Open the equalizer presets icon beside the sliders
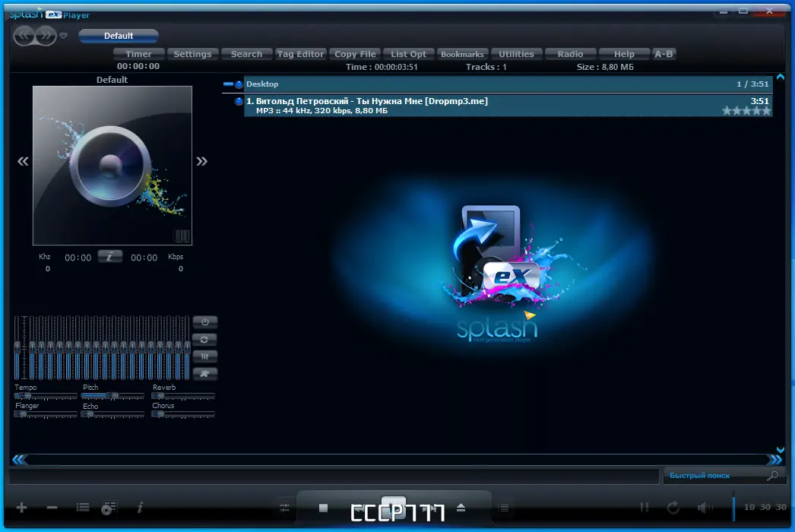 (x=204, y=356)
